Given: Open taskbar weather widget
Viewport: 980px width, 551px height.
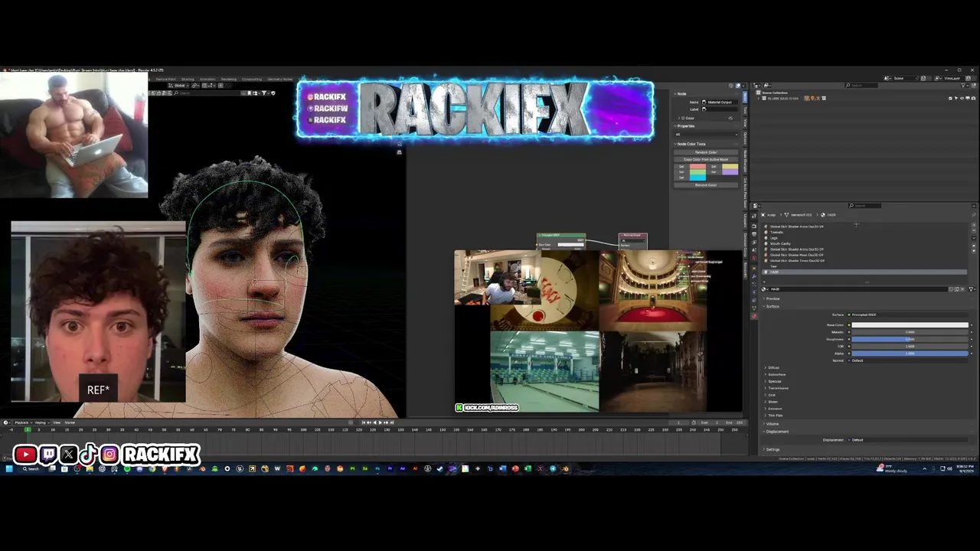Looking at the screenshot, I should 892,468.
